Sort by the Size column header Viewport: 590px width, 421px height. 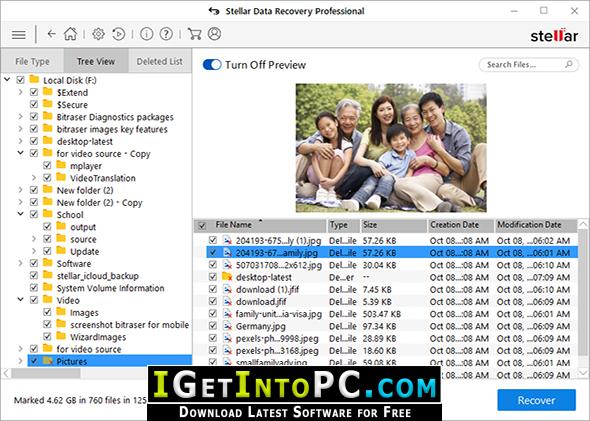[394, 225]
